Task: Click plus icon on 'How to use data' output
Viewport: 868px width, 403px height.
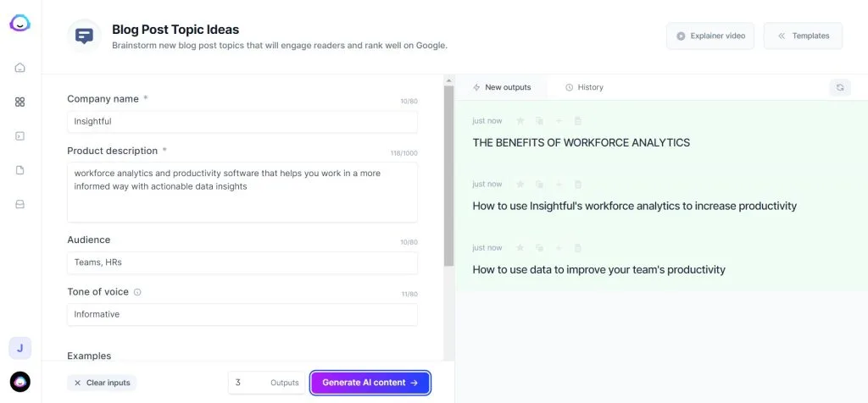Action: (x=559, y=248)
